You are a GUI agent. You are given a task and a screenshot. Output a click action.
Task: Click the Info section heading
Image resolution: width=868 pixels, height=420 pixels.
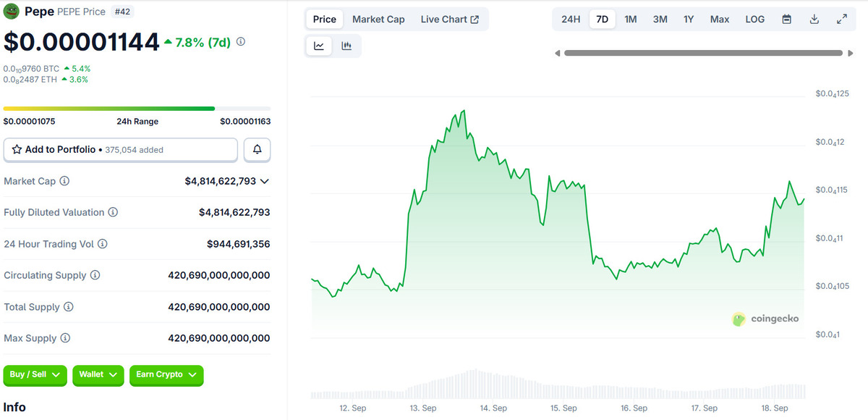point(14,407)
